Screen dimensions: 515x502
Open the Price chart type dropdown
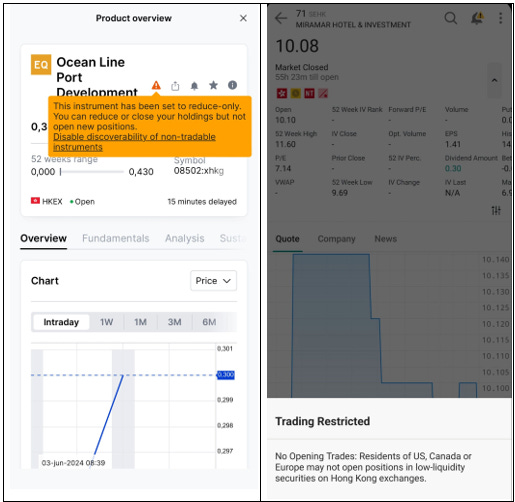(x=213, y=281)
